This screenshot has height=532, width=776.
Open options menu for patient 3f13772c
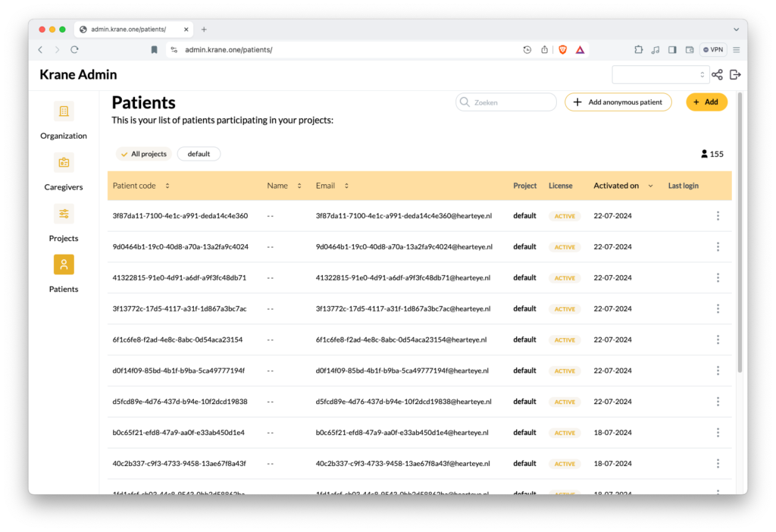pos(718,308)
